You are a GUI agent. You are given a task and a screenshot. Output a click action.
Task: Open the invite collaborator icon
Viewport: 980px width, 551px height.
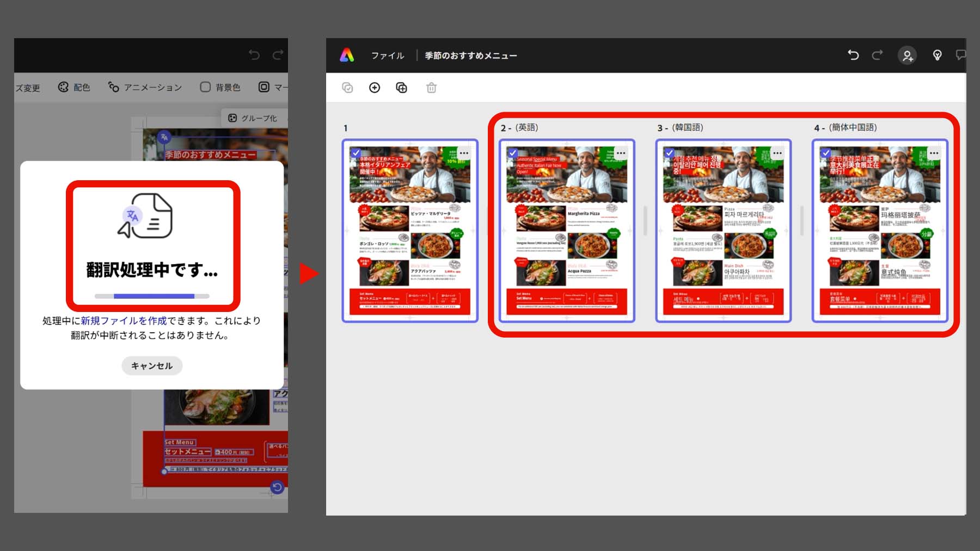coord(907,56)
